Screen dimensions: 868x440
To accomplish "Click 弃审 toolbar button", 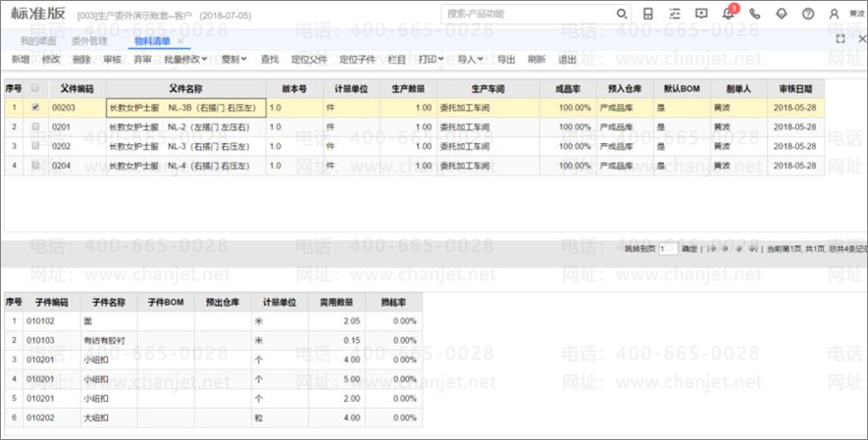I will [142, 59].
